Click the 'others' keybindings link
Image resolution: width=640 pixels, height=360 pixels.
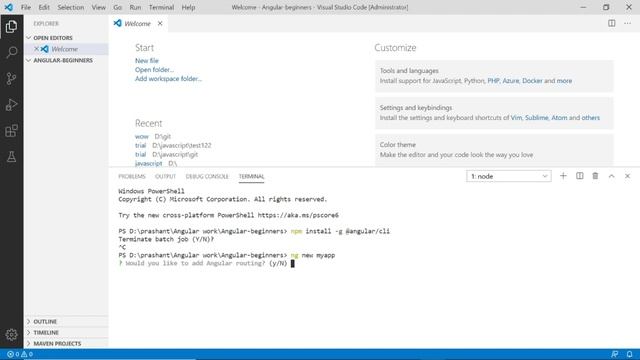click(591, 118)
